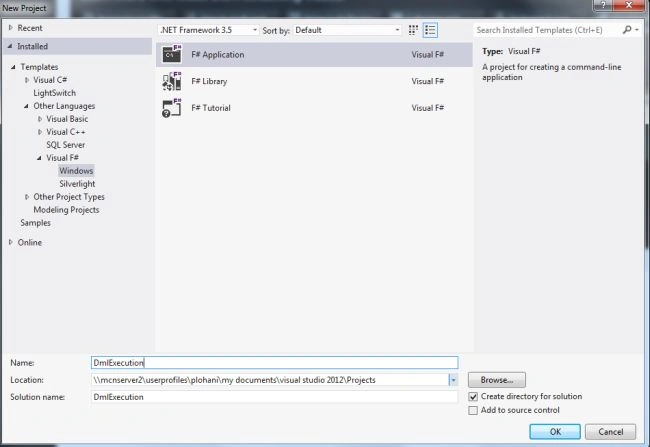The height and width of the screenshot is (447, 650).
Task: Toggle Create directory for solution checkbox
Action: point(473,397)
